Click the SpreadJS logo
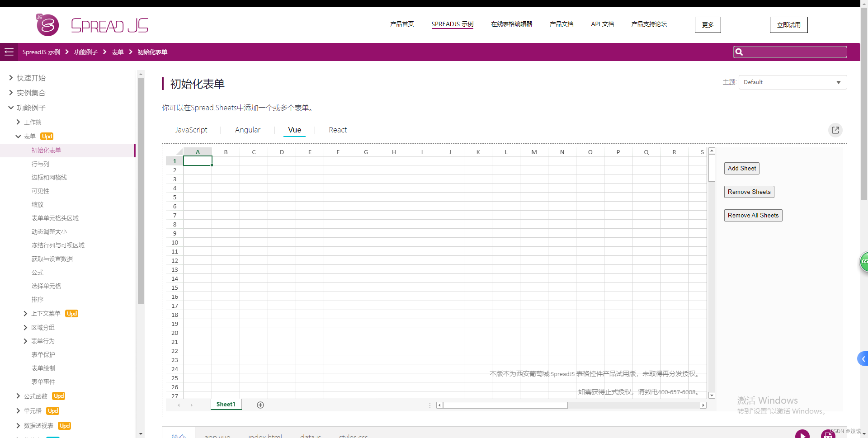The width and height of the screenshot is (868, 438). coord(92,25)
